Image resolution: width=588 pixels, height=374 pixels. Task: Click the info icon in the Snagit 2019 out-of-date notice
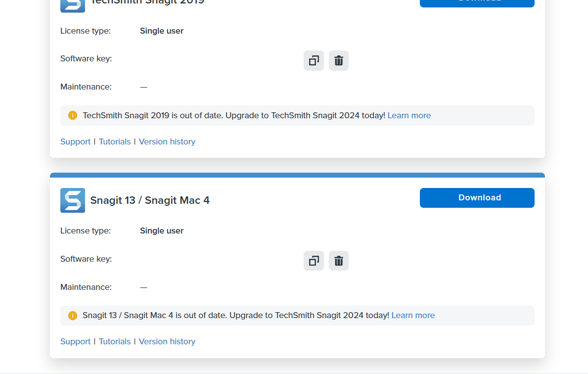[73, 116]
